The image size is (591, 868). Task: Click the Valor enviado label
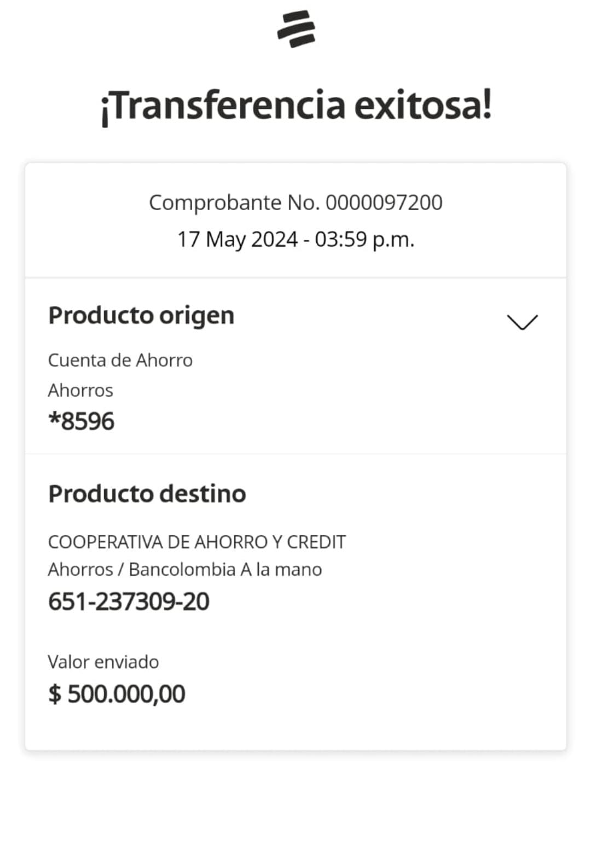coord(103,662)
